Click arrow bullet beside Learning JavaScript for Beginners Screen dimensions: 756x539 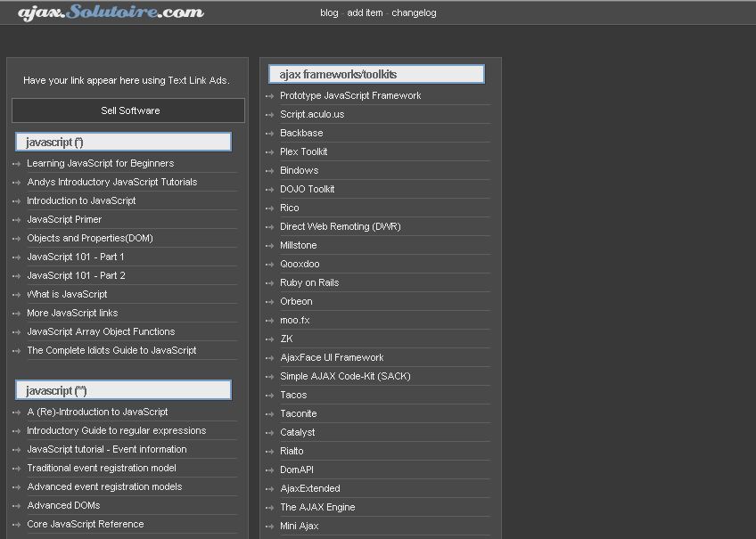[x=16, y=164]
